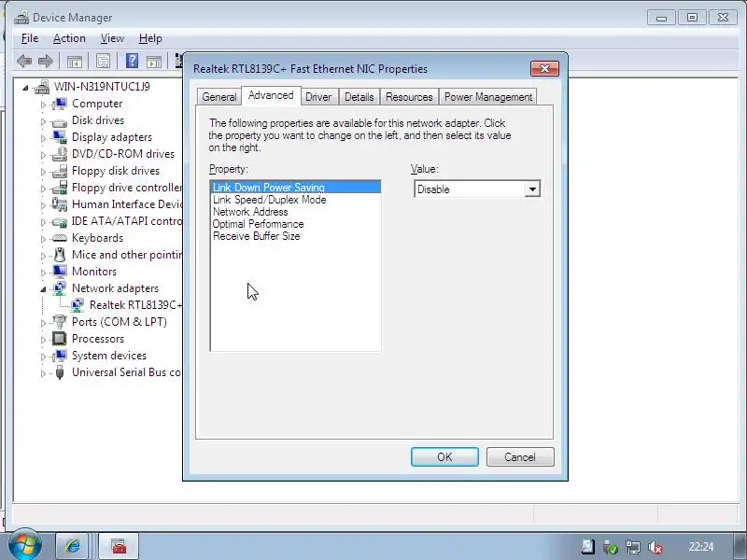Click the Realtek RTL8139C+ adapter icon in tree
Image resolution: width=747 pixels, height=560 pixels.
78,305
